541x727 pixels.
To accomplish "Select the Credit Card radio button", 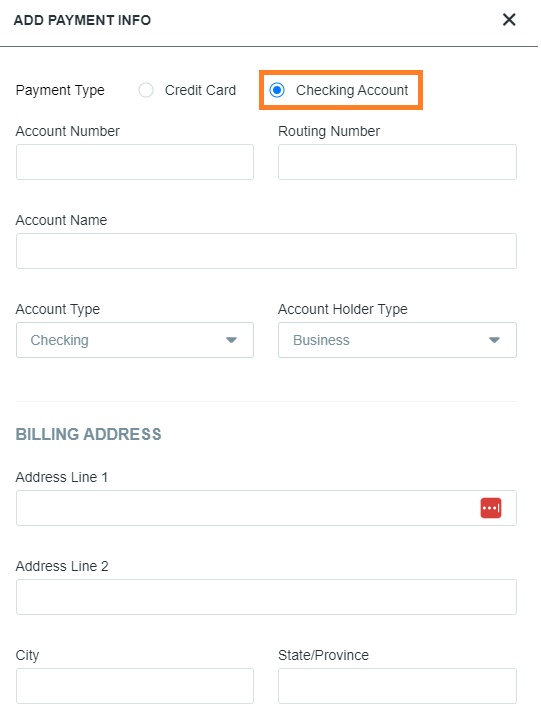I will [x=146, y=90].
